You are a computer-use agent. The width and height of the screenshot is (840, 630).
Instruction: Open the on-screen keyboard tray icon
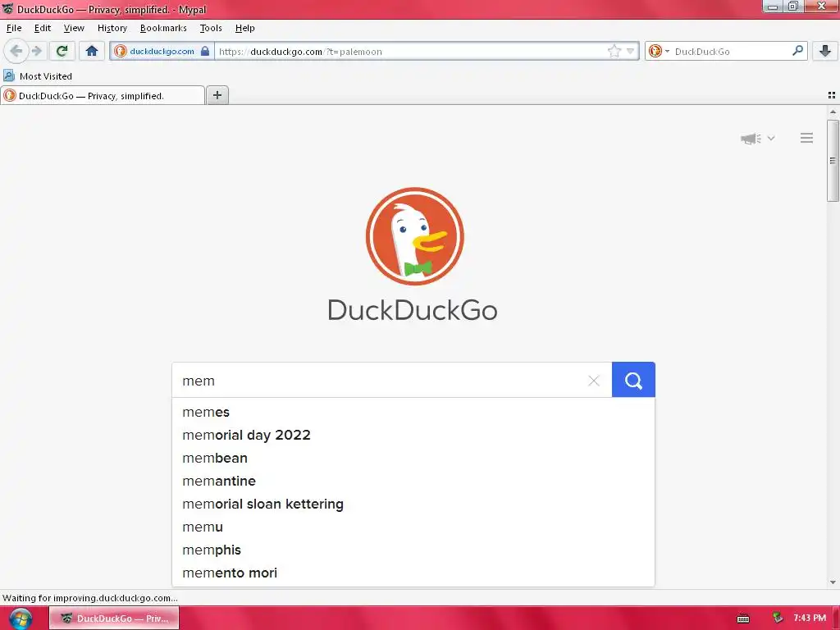743,619
